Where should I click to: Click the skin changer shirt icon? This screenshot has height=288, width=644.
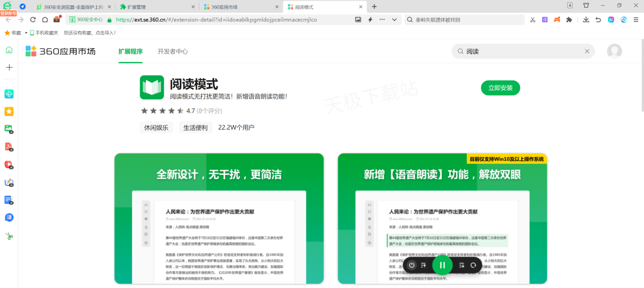coord(586,6)
